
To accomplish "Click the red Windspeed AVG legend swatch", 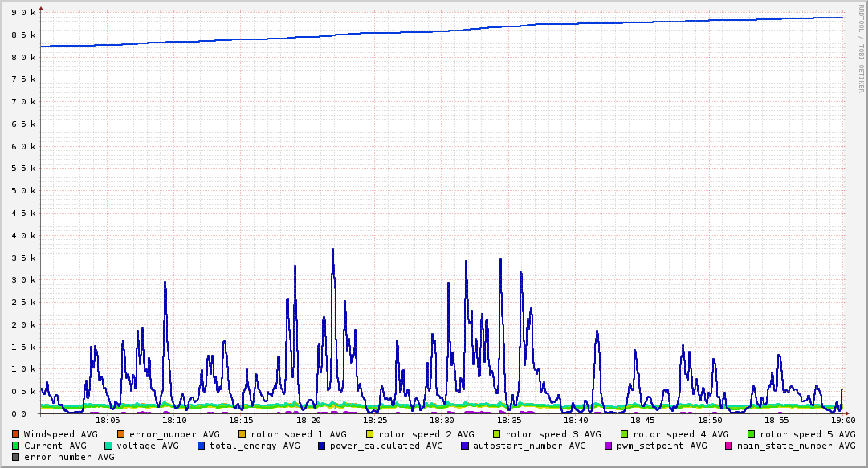I will [16, 434].
